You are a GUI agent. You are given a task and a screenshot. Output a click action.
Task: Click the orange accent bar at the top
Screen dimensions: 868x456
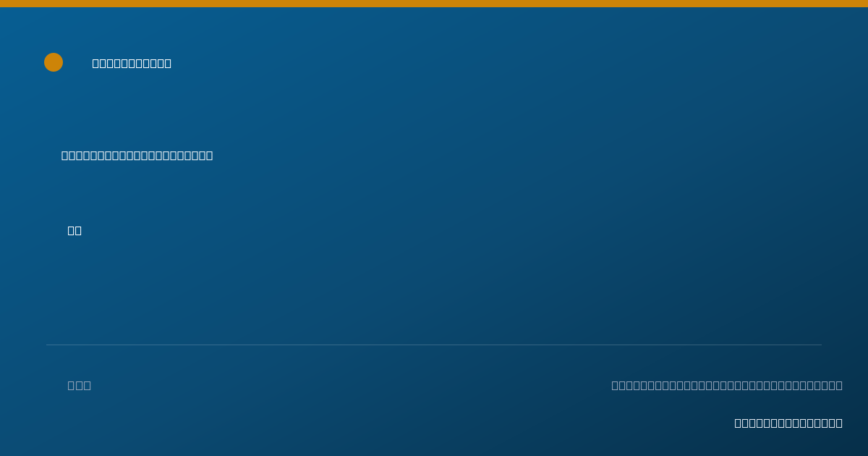click(x=434, y=4)
